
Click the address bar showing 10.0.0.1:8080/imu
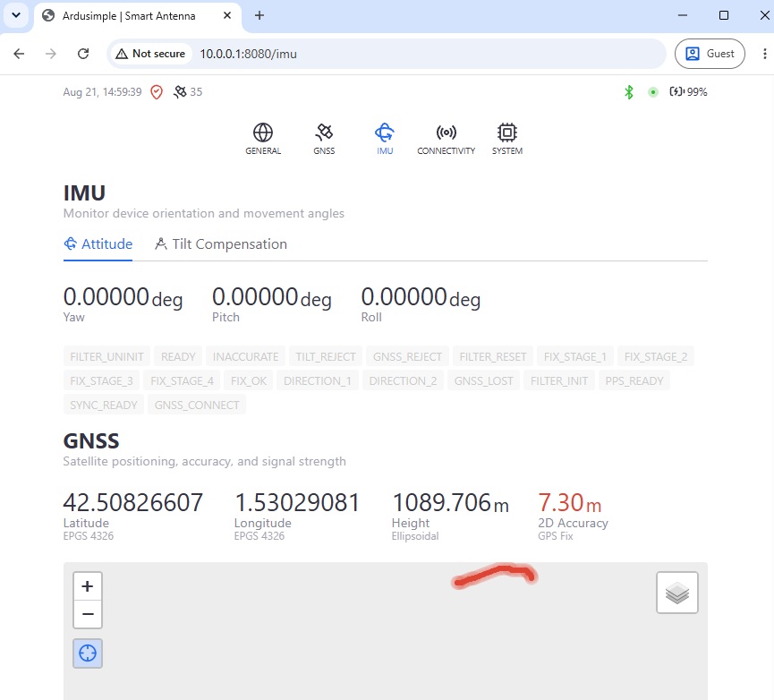point(386,54)
